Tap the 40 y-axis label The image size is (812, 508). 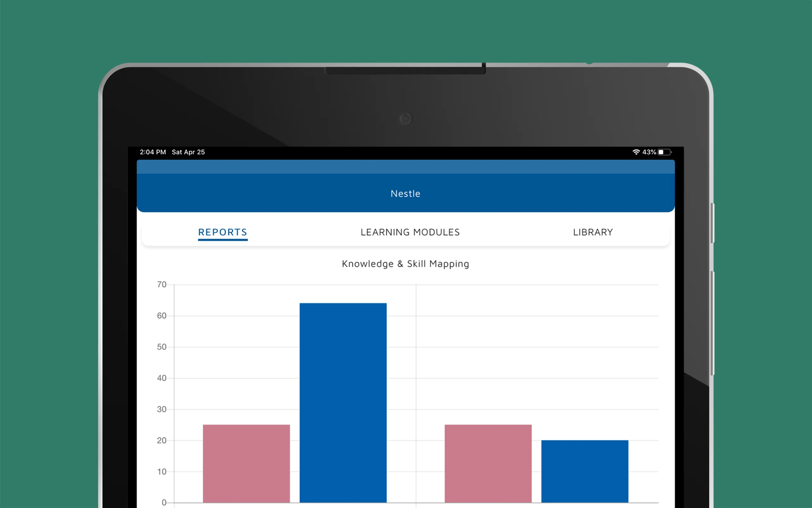pyautogui.click(x=162, y=378)
